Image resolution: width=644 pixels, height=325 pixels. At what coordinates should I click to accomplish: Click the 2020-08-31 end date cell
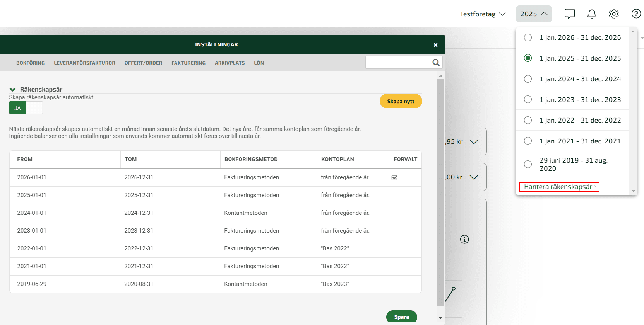(139, 284)
